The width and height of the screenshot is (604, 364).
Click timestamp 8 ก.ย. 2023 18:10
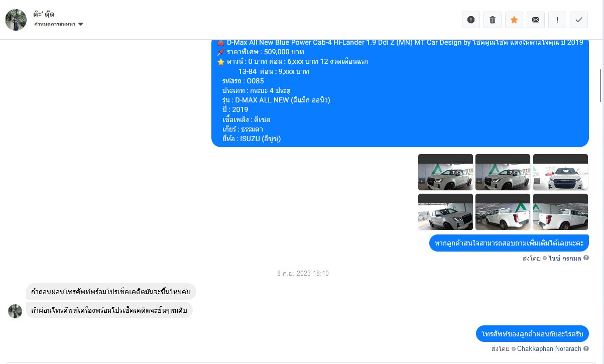[303, 274]
